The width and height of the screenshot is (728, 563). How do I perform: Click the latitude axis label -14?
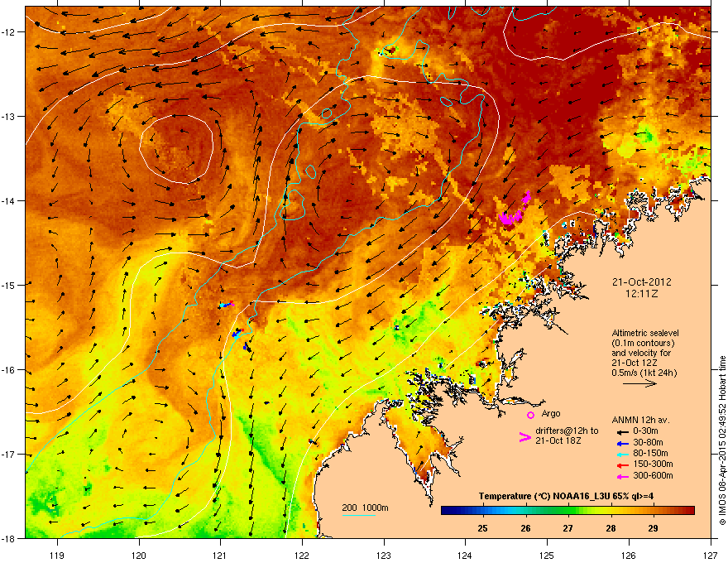tap(9, 201)
